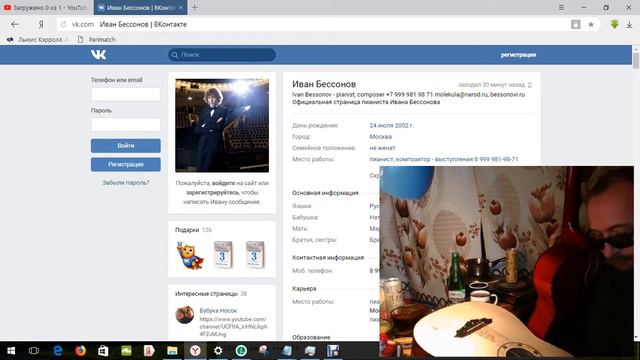Click the browser back arrow
Screen dimensions: 640x360
(x=15, y=24)
